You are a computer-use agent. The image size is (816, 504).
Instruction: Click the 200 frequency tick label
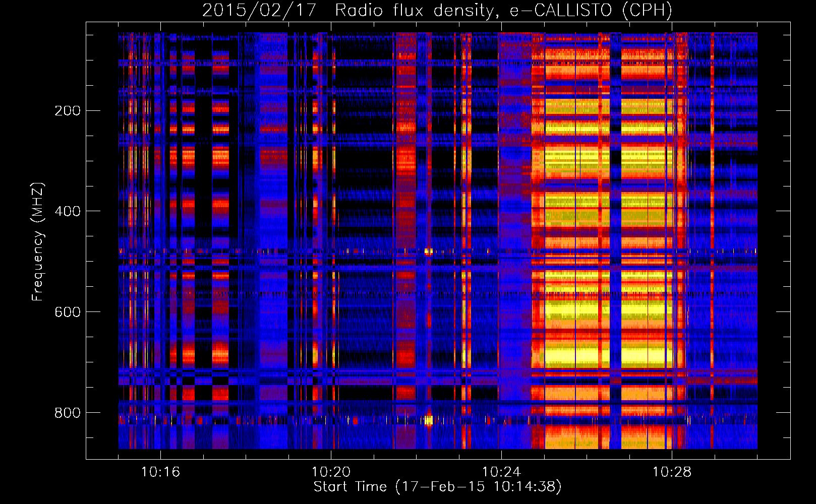tap(67, 111)
